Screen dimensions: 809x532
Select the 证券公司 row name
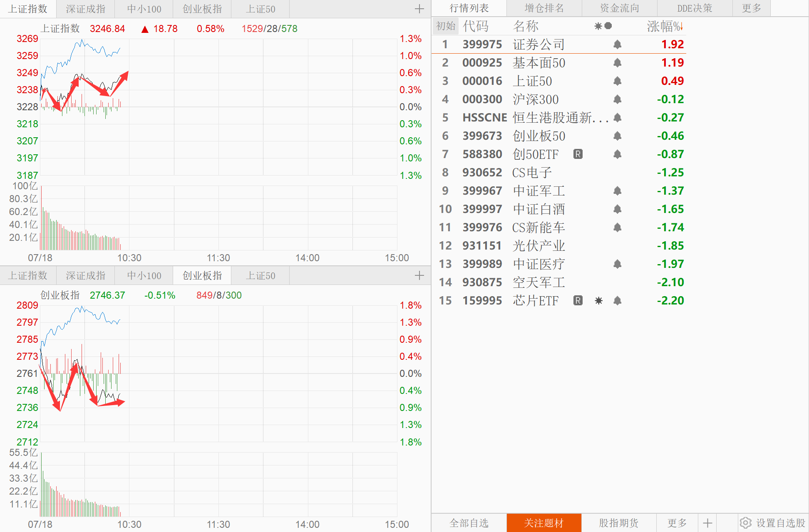(539, 44)
